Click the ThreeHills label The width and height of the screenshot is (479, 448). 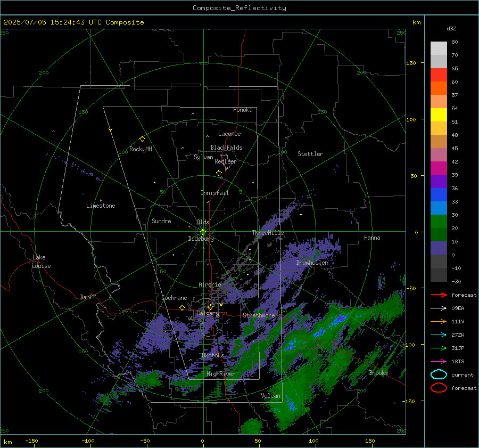click(268, 233)
